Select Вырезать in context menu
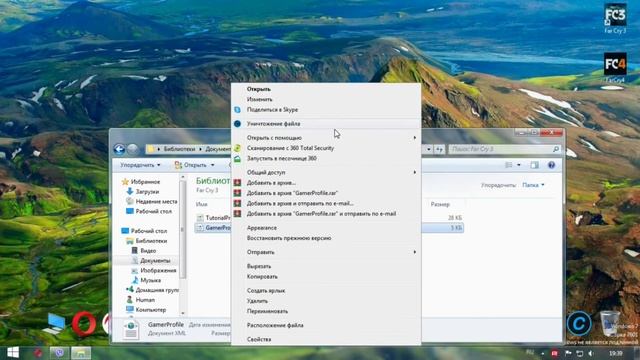The width and height of the screenshot is (640, 360). [x=326, y=266]
